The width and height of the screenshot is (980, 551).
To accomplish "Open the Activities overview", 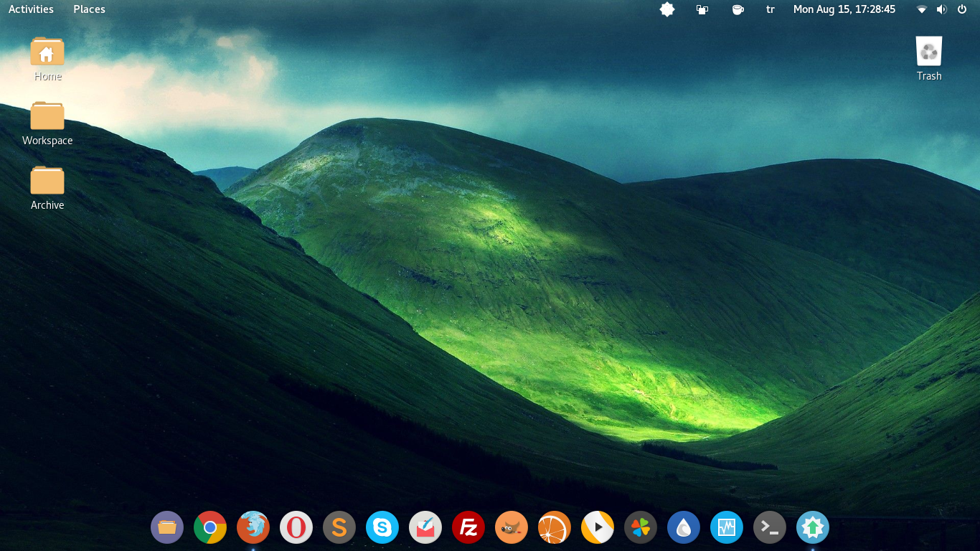I will pyautogui.click(x=31, y=9).
